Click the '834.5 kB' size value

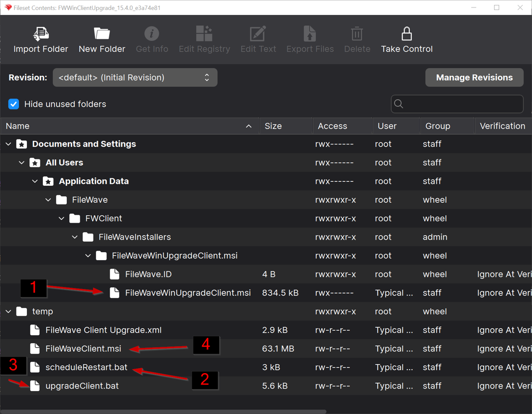(x=280, y=293)
